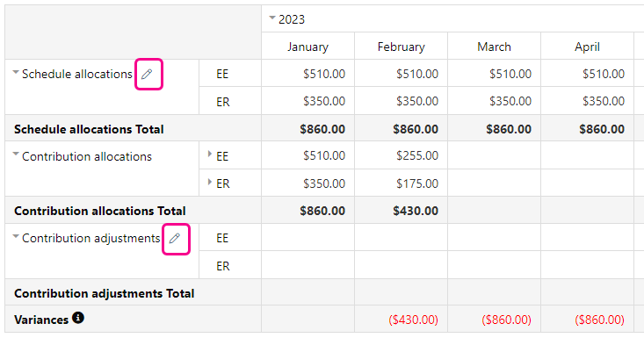Screen dimensions: 644x345
Task: Collapse the Contribution allocations row group
Action: 16,155
